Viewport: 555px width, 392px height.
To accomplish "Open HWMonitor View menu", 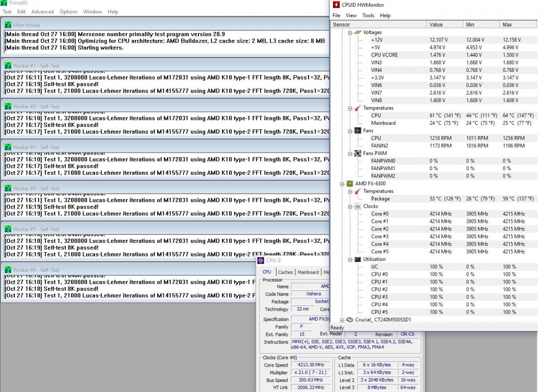I will 351,16.
